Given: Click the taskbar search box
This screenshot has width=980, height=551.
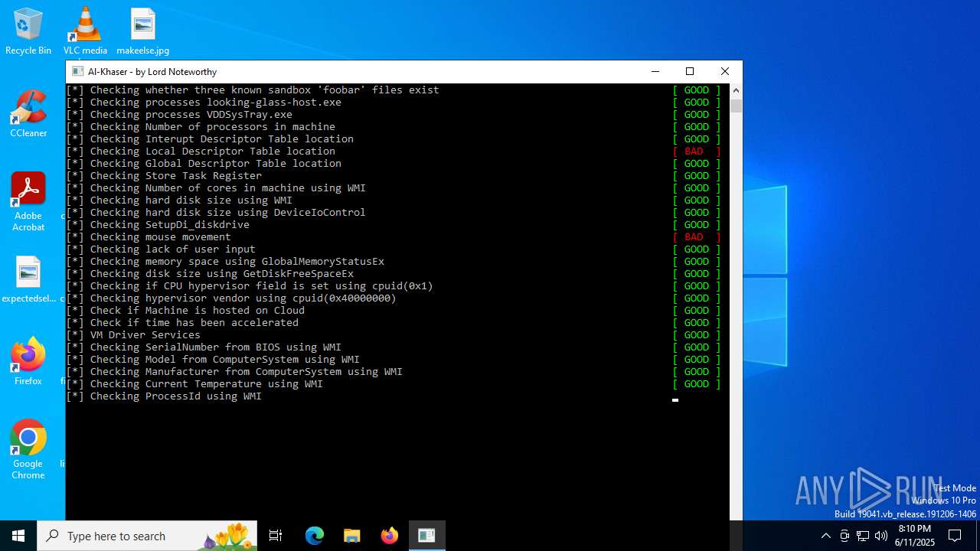Looking at the screenshot, I should (147, 536).
